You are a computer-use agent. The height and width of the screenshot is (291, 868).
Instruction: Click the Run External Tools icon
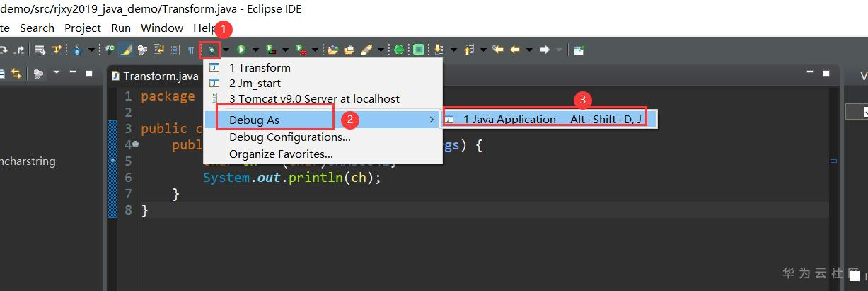(x=301, y=50)
